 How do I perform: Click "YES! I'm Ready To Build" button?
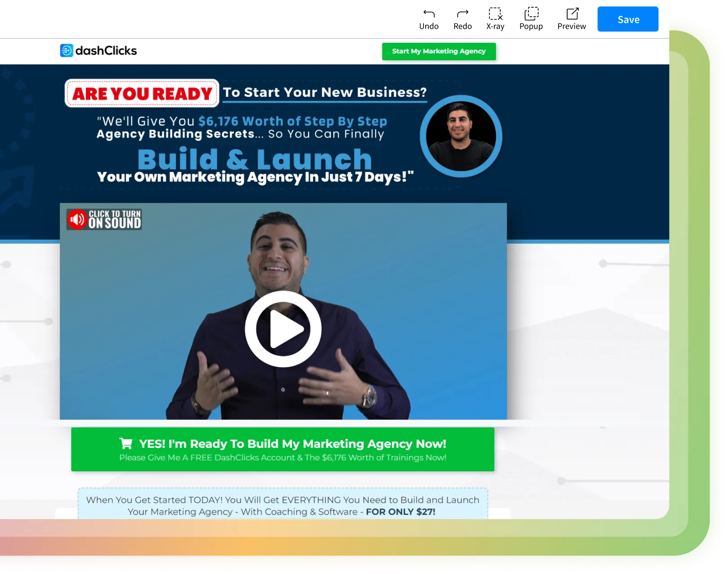pyautogui.click(x=282, y=449)
